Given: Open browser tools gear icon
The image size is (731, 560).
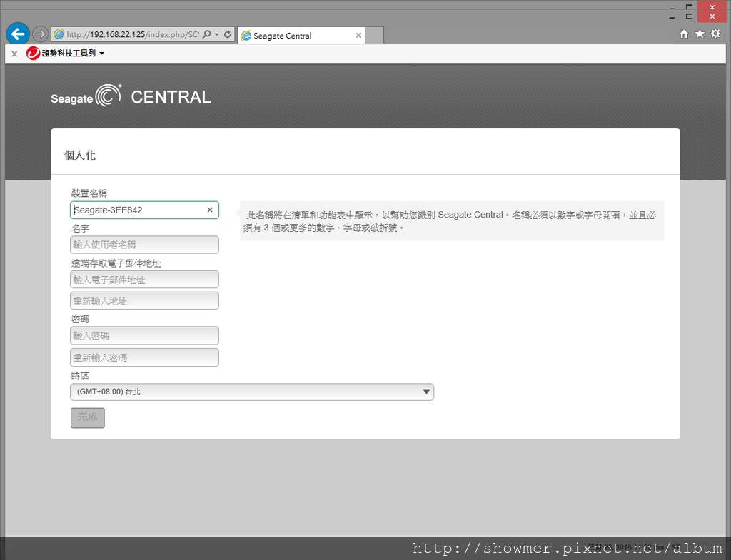Looking at the screenshot, I should point(715,34).
